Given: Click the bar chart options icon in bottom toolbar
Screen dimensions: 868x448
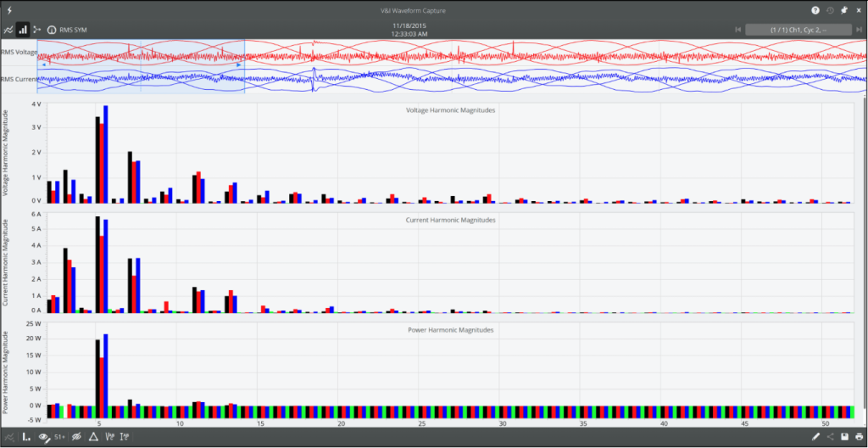Looking at the screenshot, I should coord(26,437).
